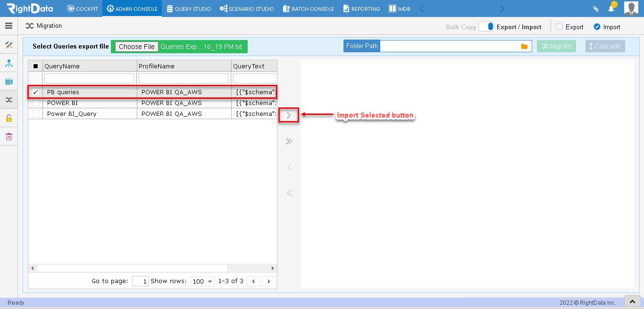Screen dimensions: 644x309
Task: Click the wrench tools sidebar icon
Action: tap(8, 45)
